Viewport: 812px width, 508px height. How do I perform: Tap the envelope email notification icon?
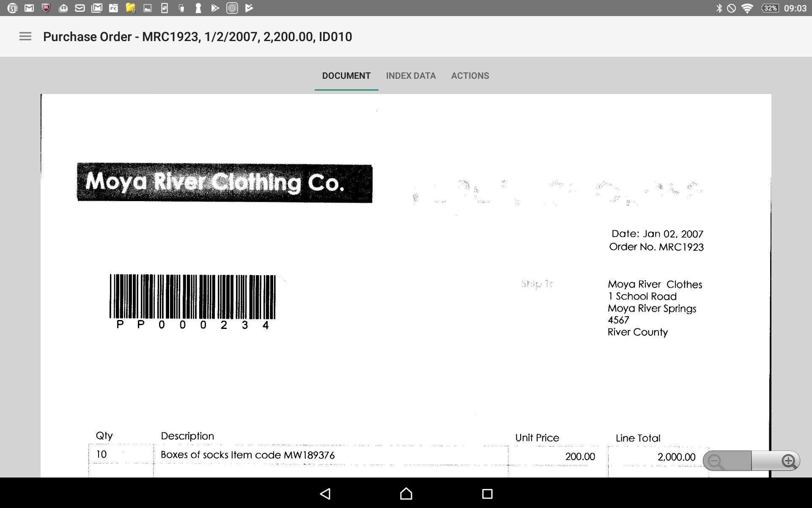point(79,8)
